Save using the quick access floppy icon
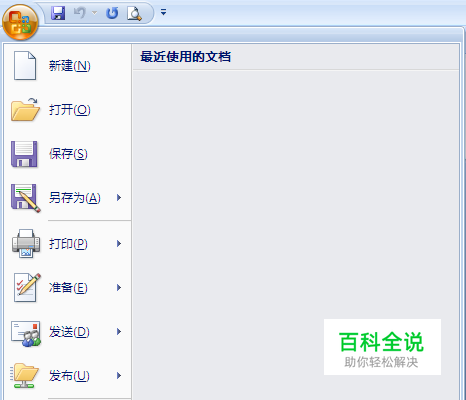This screenshot has width=466, height=400. (58, 13)
